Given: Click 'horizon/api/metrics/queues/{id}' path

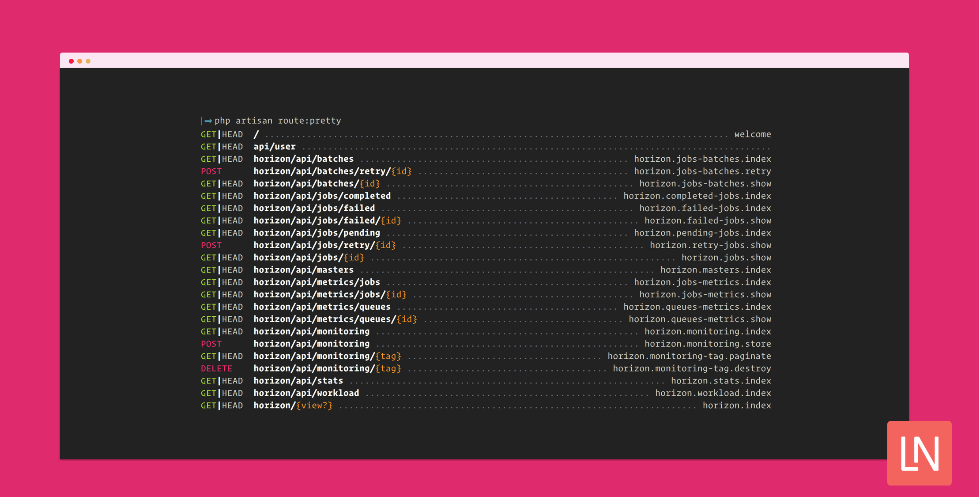Looking at the screenshot, I should tap(335, 319).
